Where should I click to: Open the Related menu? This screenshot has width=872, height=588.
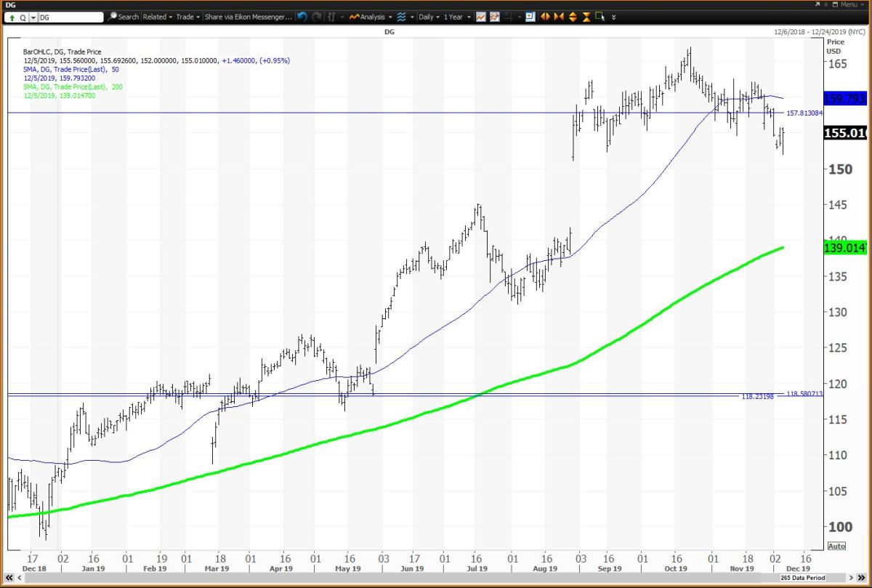click(x=157, y=17)
